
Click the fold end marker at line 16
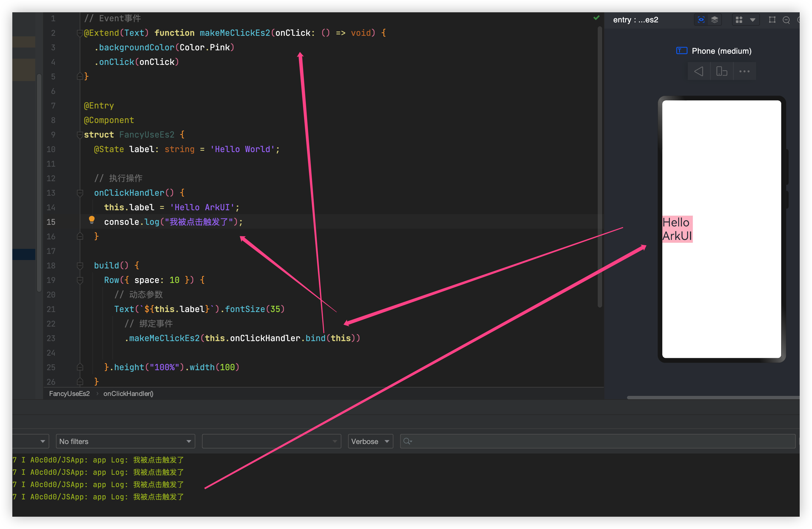[80, 236]
